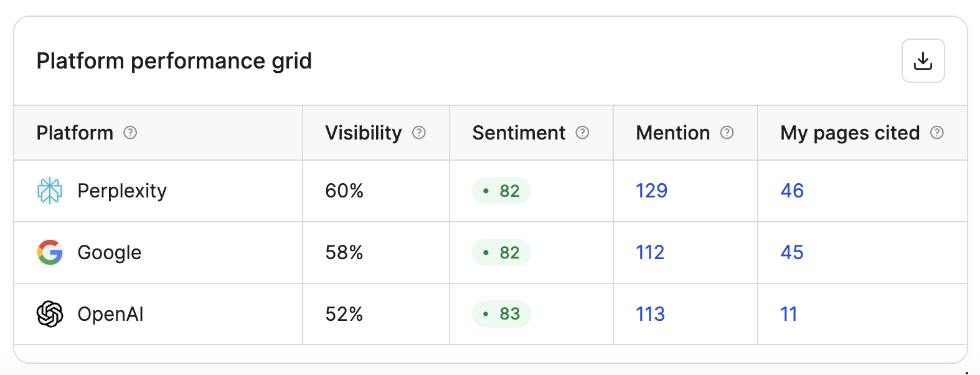Open Perplexity pages cited 46
This screenshot has height=375, width=980.
pos(792,191)
